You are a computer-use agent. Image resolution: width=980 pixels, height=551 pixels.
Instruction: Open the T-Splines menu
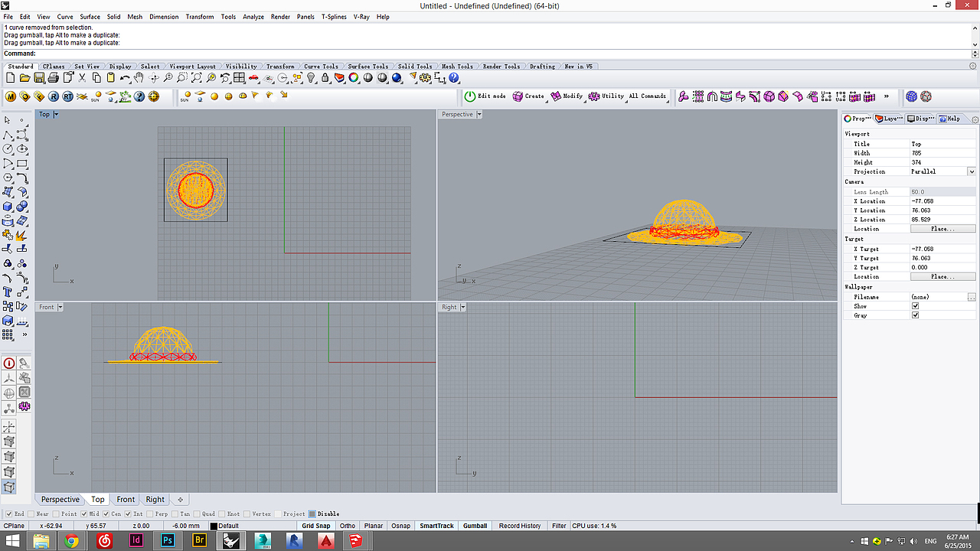point(334,17)
